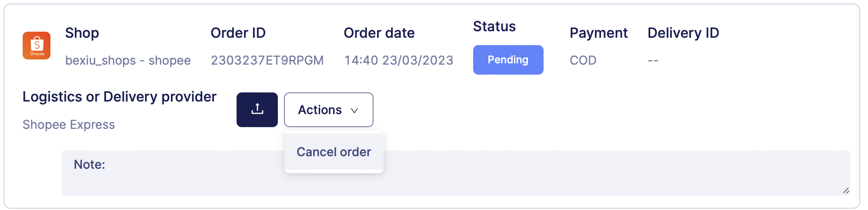
Task: Click the Note textarea resize handle
Action: click(x=846, y=191)
